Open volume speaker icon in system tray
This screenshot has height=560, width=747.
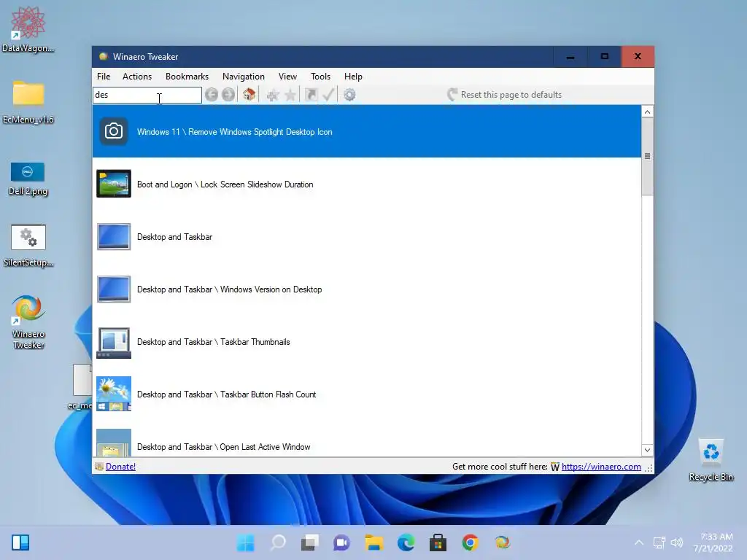coord(676,542)
